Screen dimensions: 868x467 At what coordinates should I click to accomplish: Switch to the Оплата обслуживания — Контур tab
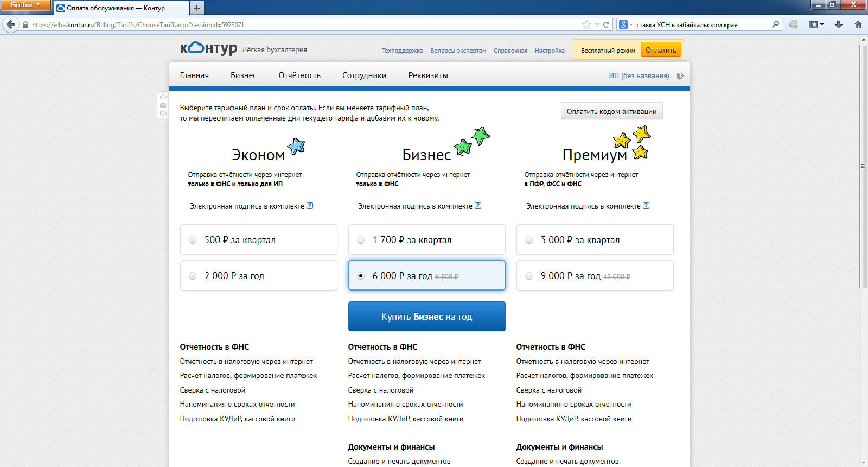click(122, 8)
